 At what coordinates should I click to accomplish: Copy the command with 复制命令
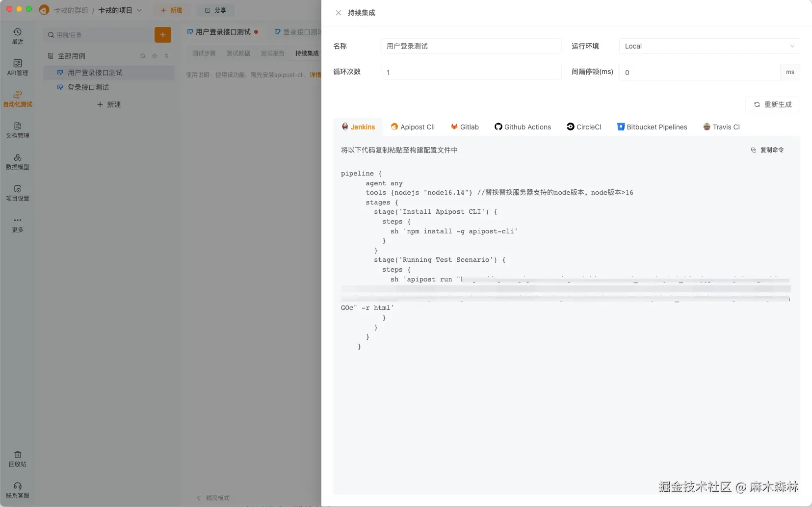[767, 150]
